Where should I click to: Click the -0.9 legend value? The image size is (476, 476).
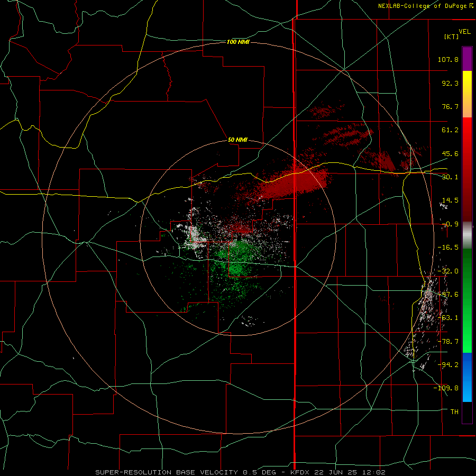point(450,224)
